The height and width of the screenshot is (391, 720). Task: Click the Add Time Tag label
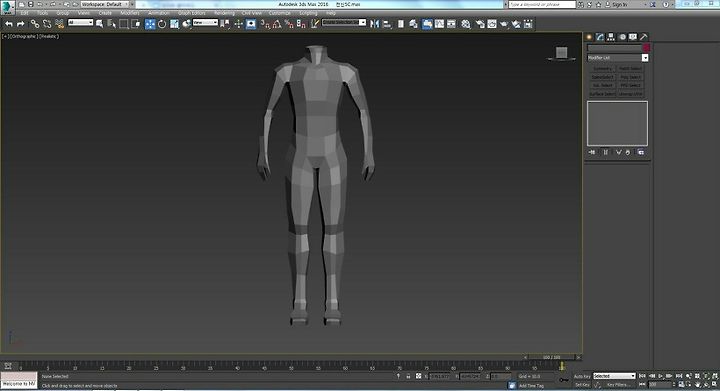point(531,385)
